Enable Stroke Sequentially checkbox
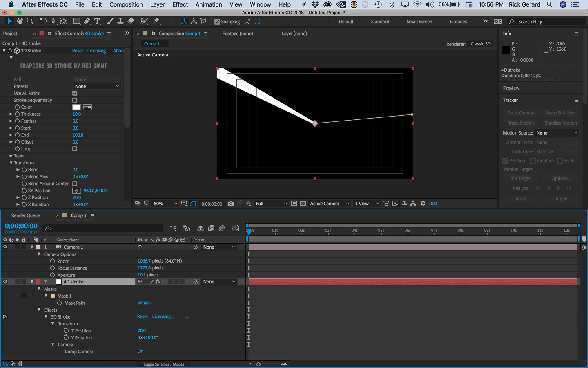The width and height of the screenshot is (588, 368). (75, 100)
